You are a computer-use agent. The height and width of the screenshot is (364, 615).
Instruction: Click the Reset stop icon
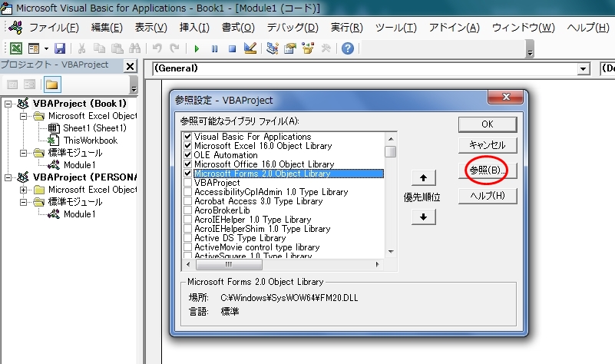[x=232, y=48]
